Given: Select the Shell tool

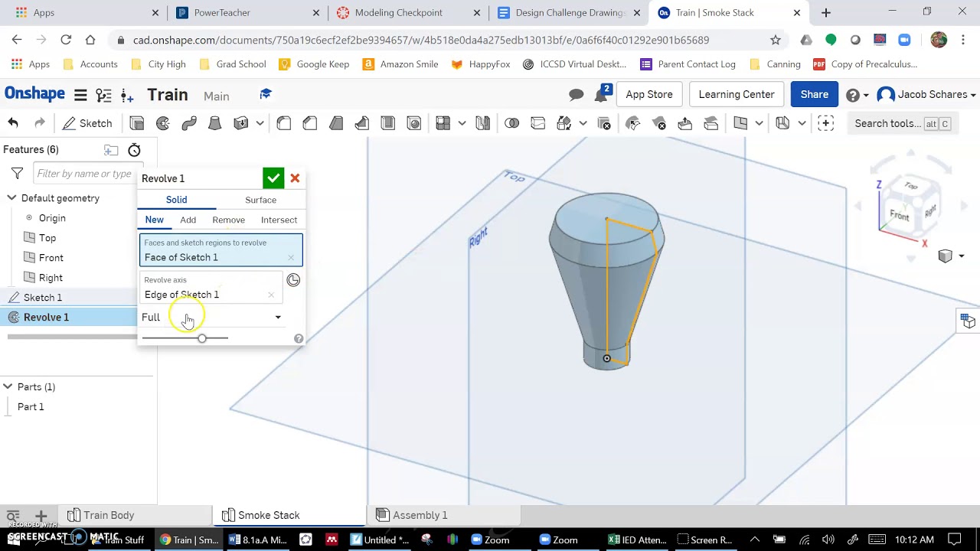Looking at the screenshot, I should 388,123.
